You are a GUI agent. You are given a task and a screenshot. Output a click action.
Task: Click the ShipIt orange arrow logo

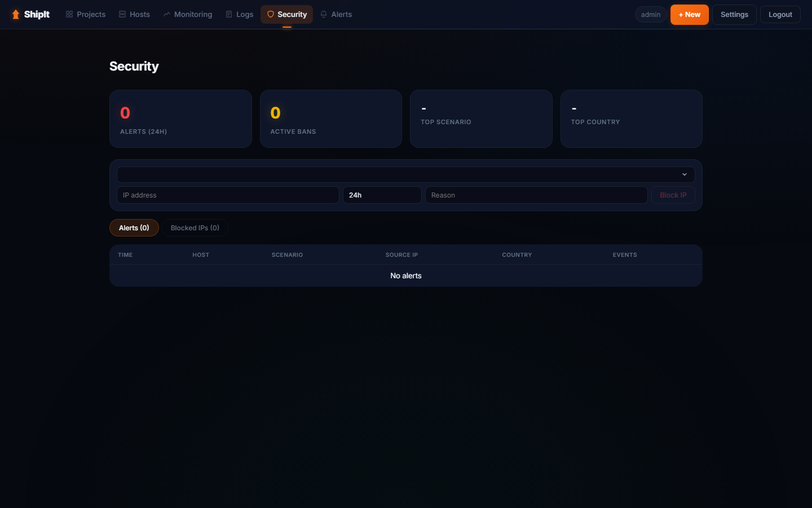(16, 15)
